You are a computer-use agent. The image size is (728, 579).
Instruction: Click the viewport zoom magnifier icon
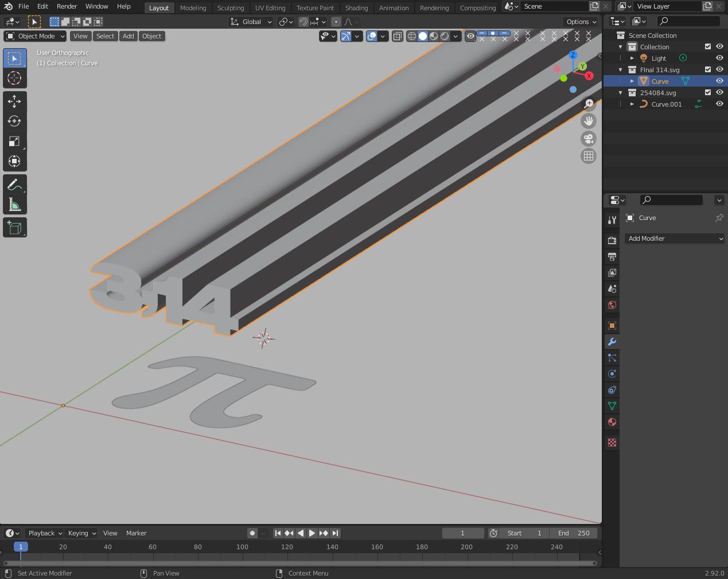pos(589,104)
